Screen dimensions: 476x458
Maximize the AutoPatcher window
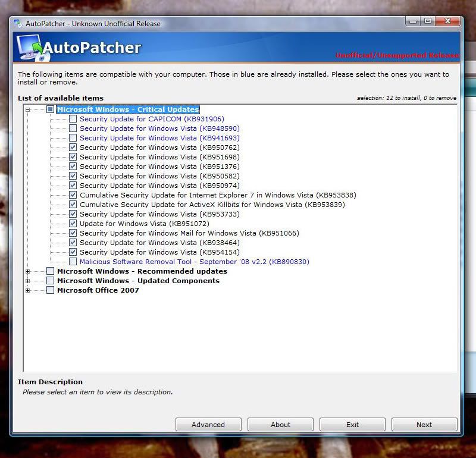point(428,21)
